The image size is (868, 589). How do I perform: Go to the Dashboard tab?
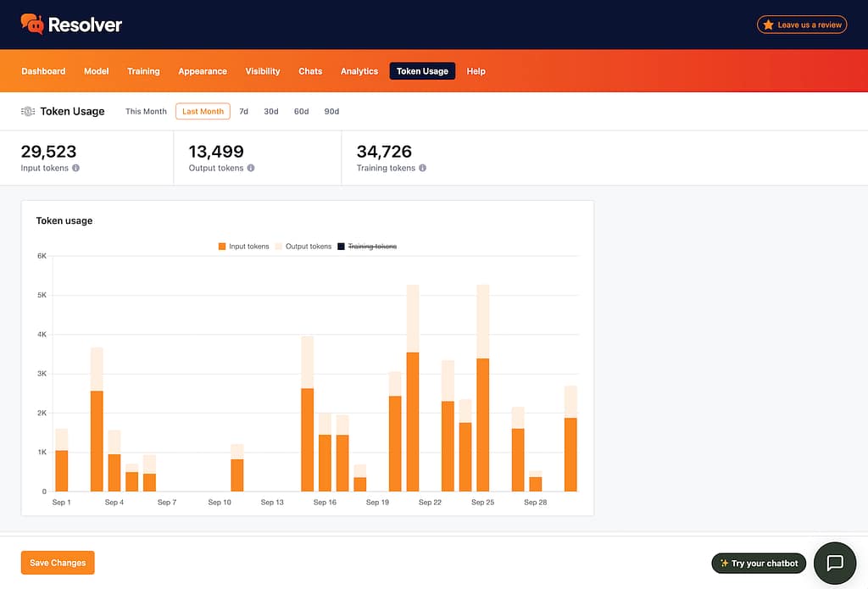tap(43, 71)
